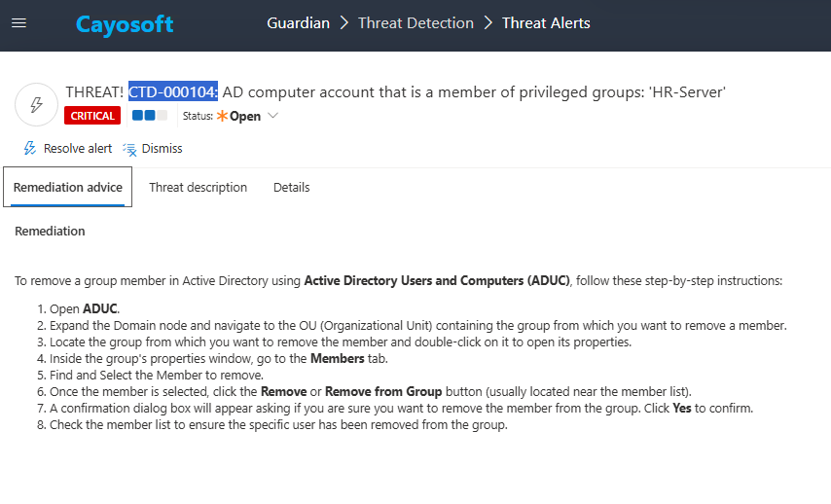Click the 'HR-Server' group name in title
831x504 pixels.
(x=687, y=91)
